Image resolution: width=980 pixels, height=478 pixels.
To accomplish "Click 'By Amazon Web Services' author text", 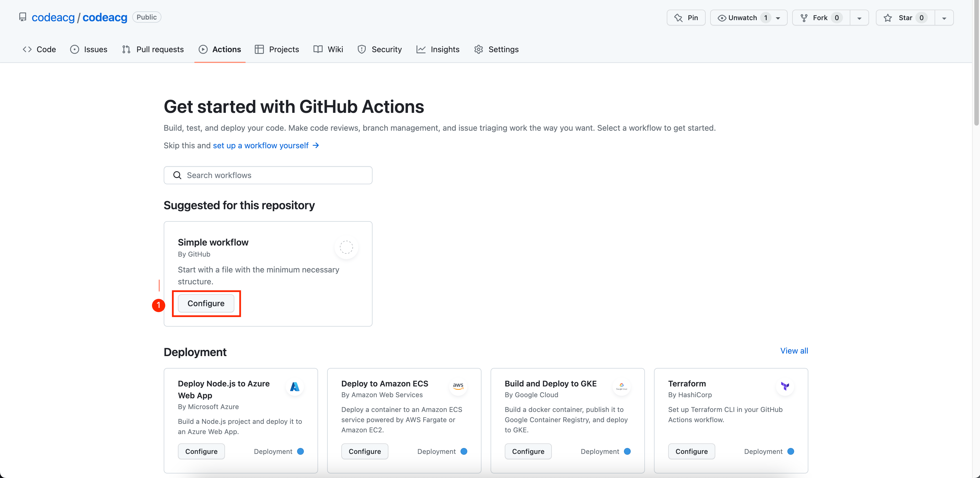I will click(382, 395).
